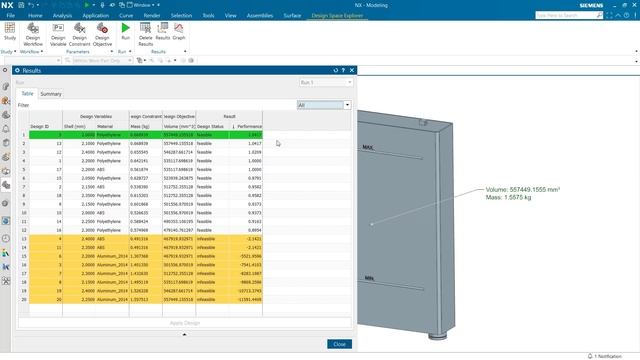Click the search magnifier icon

click(599, 15)
